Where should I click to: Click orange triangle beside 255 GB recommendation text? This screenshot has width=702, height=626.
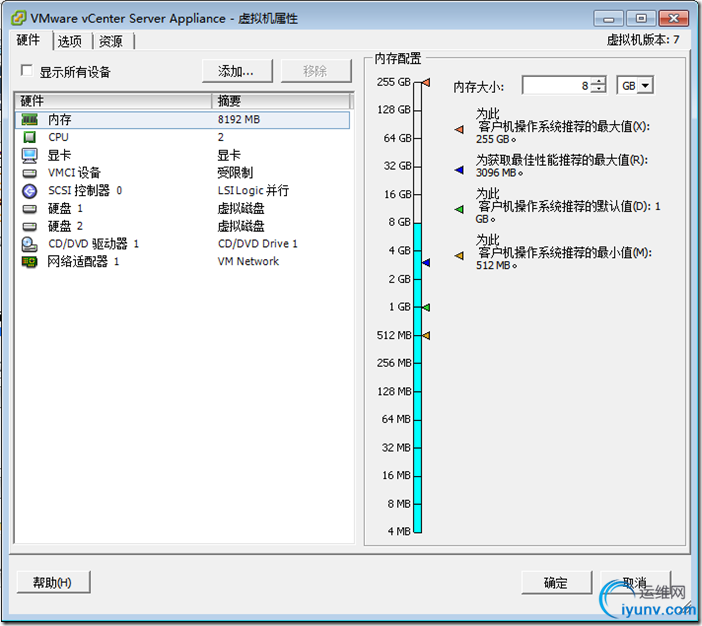tap(459, 130)
